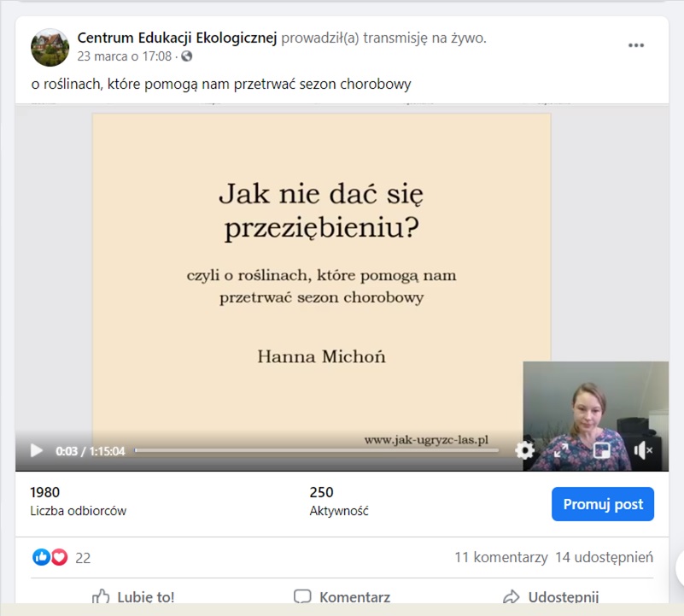
Task: Click the slide title Jak nie dać się przeziębieniu?
Action: pyautogui.click(x=321, y=211)
